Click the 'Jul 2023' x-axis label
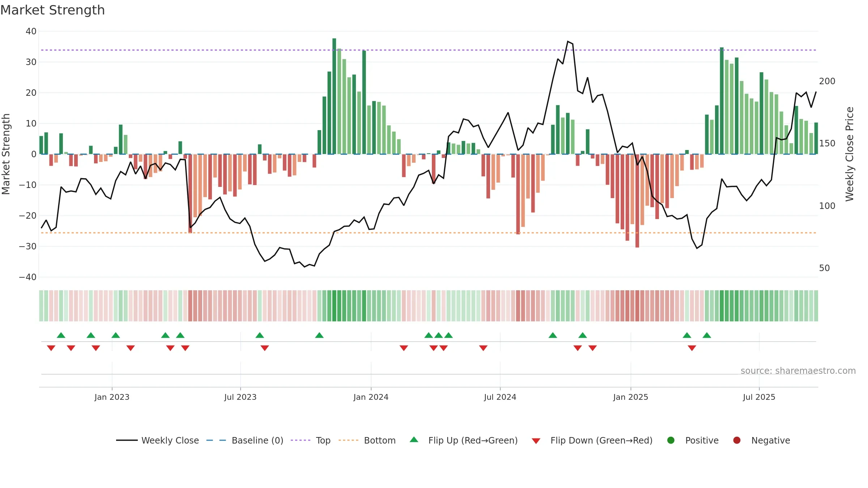The height and width of the screenshot is (488, 868). point(241,397)
